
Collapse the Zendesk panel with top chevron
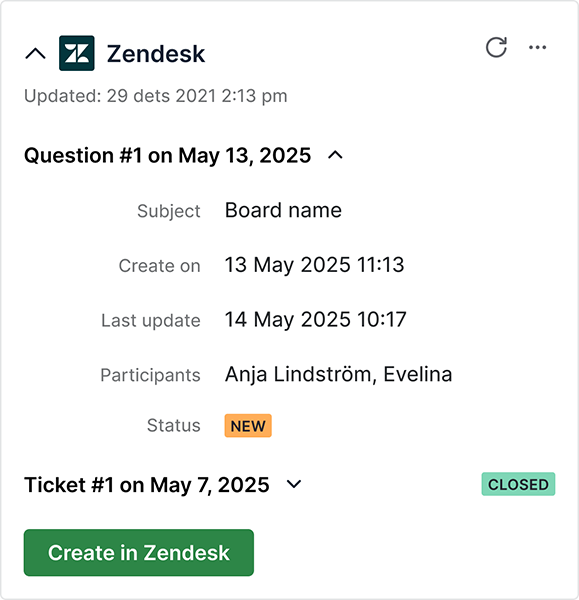pyautogui.click(x=35, y=54)
